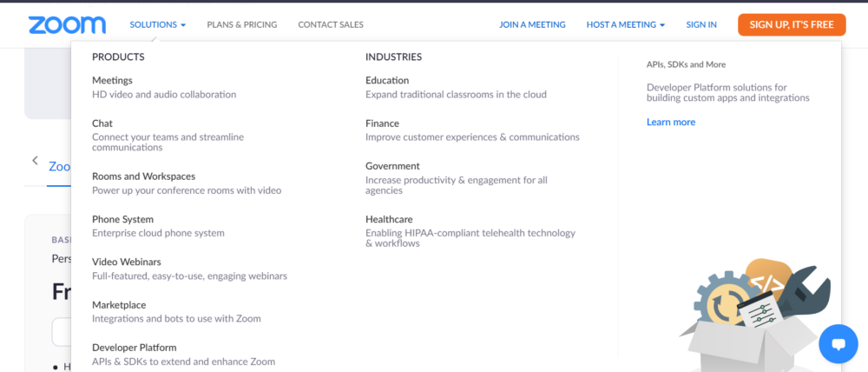Open Plans & Pricing page

[x=242, y=24]
